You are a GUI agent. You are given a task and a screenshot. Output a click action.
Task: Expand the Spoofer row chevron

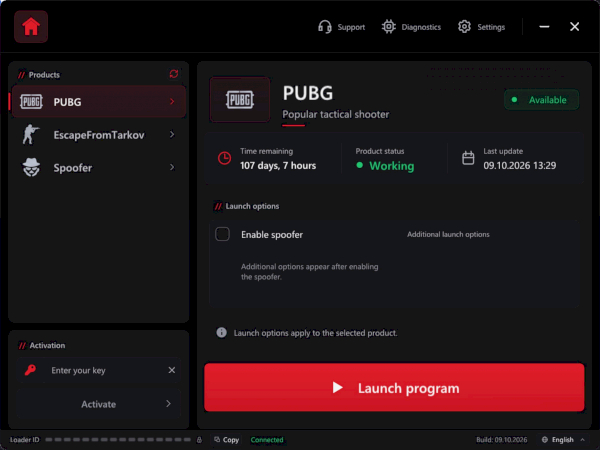[x=172, y=168]
